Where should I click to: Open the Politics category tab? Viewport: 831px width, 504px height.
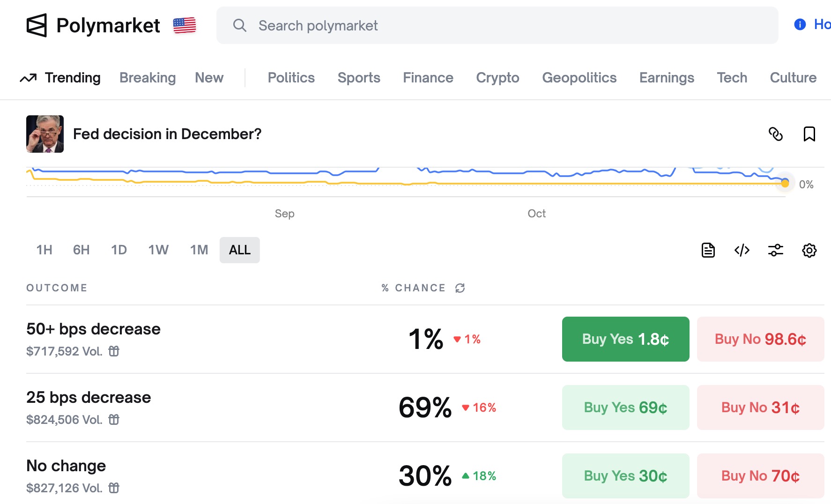click(x=291, y=78)
